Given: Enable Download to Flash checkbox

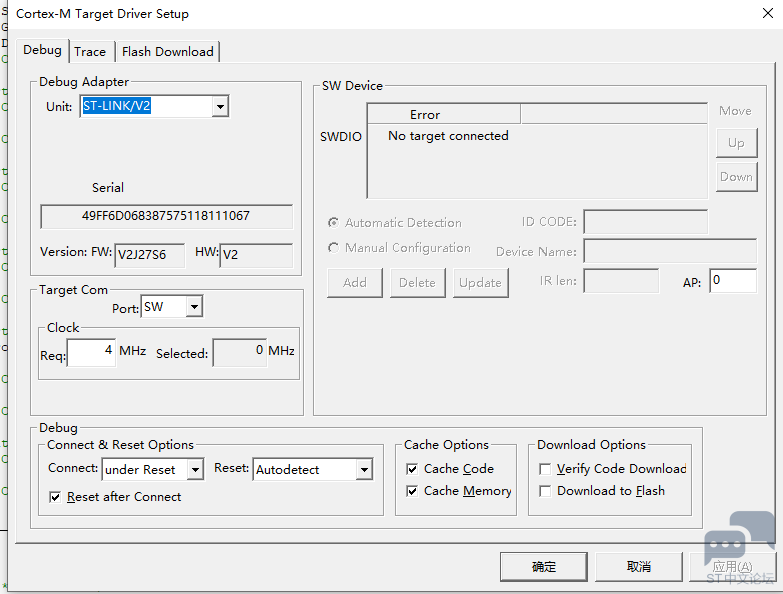Looking at the screenshot, I should click(x=545, y=491).
